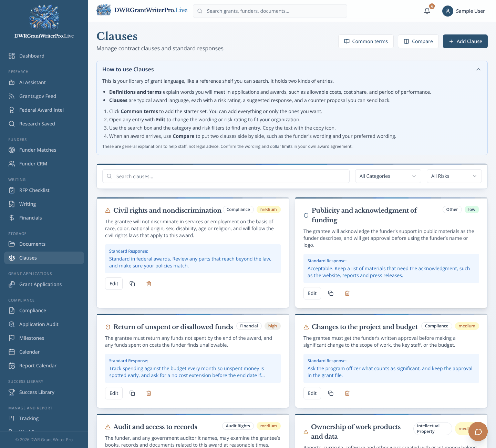Image resolution: width=496 pixels, height=448 pixels.
Task: Click the Common terms button
Action: tap(366, 41)
